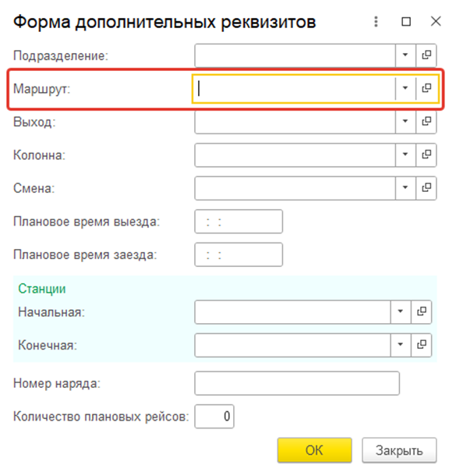Click the open icon for Подразделение field

pyautogui.click(x=426, y=55)
